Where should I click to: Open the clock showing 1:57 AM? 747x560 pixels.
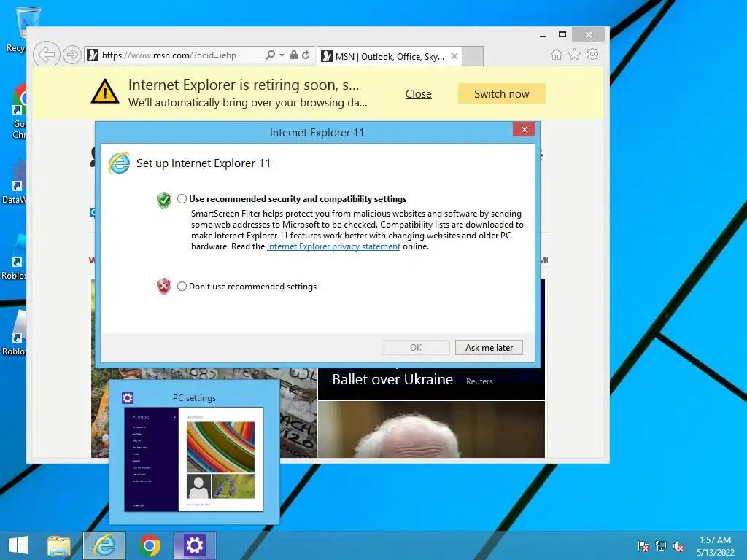pos(715,546)
